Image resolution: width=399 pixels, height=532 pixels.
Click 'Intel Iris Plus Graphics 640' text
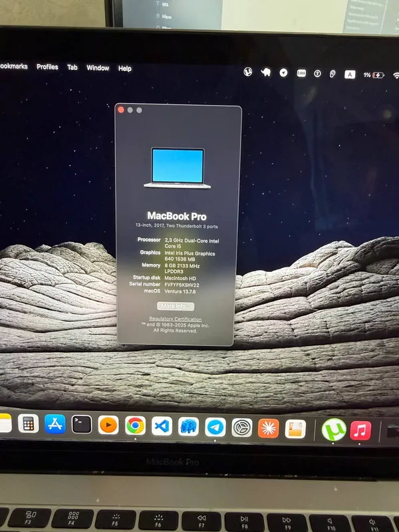tap(190, 256)
